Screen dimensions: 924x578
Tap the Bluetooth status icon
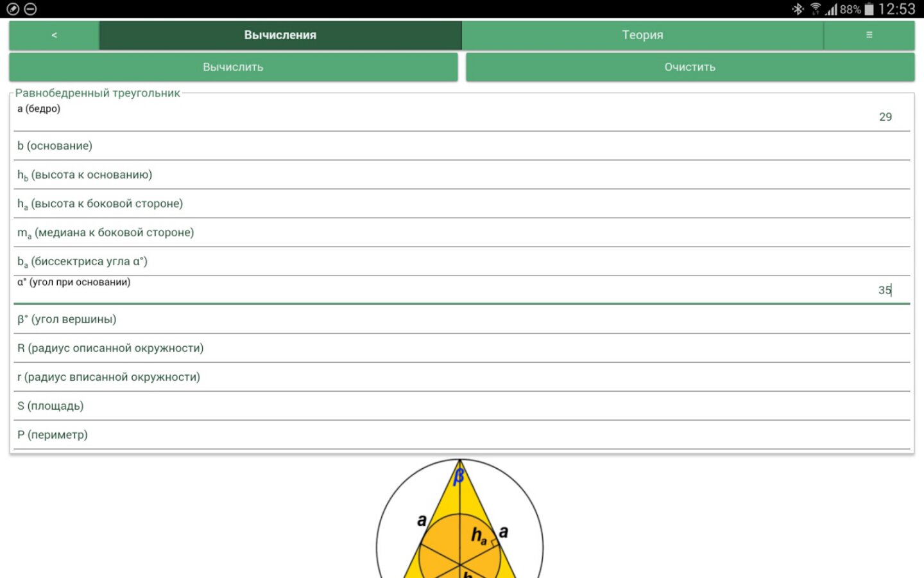798,9
